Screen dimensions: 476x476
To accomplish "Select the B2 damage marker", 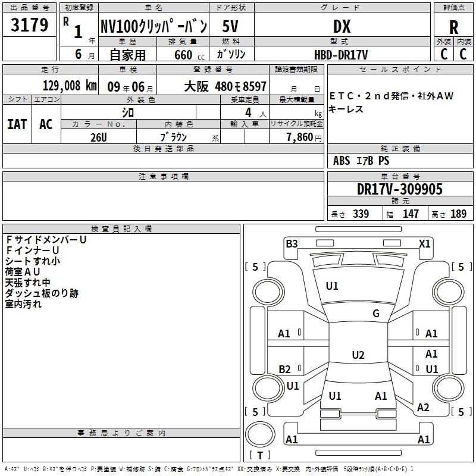I will 285,369.
